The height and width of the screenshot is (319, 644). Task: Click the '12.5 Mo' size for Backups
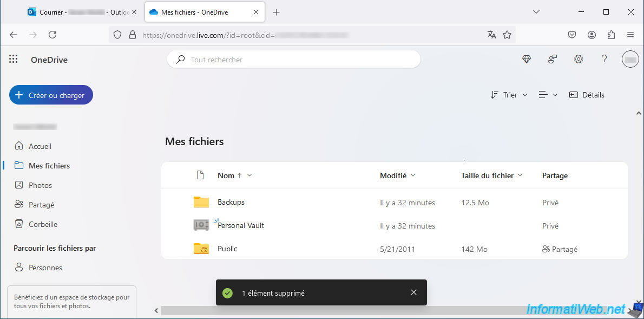(475, 203)
